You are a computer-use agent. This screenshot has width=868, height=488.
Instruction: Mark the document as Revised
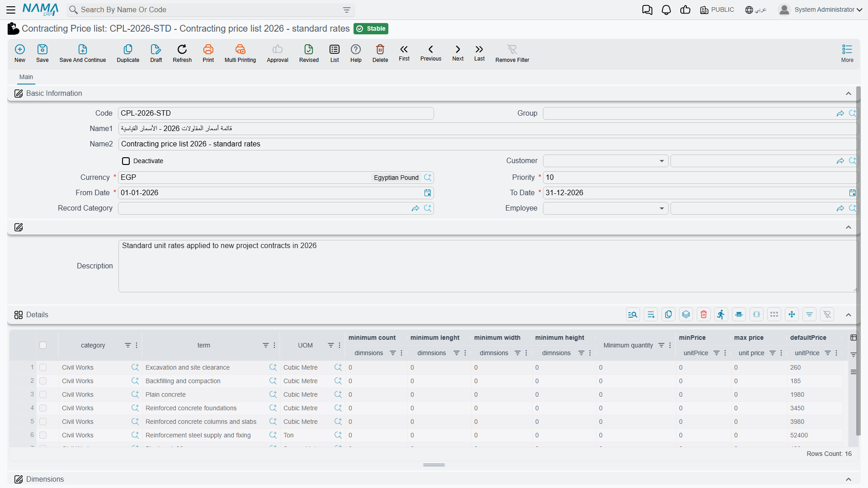pyautogui.click(x=309, y=53)
